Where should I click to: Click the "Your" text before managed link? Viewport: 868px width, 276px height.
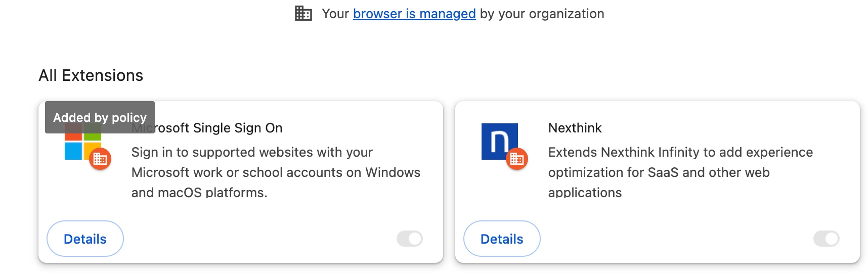[335, 14]
